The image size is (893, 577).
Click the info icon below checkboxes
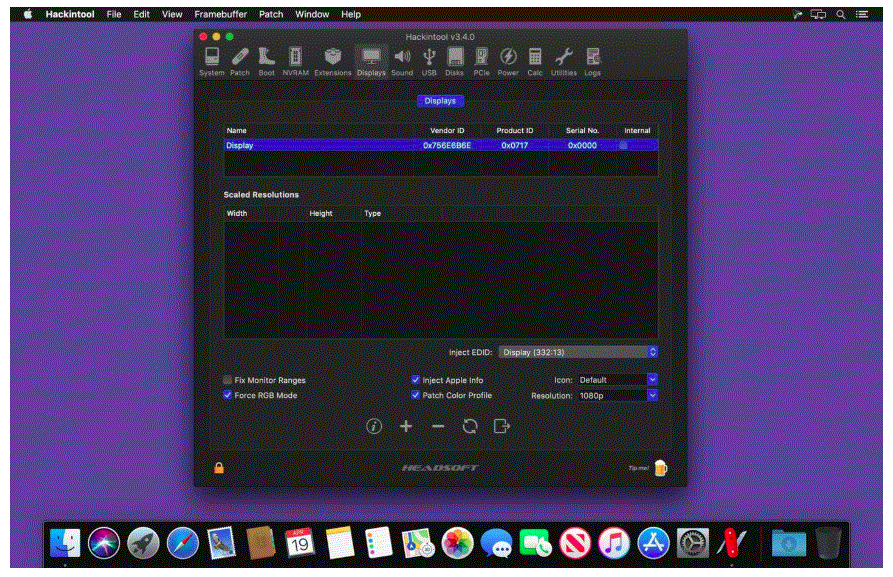click(374, 426)
